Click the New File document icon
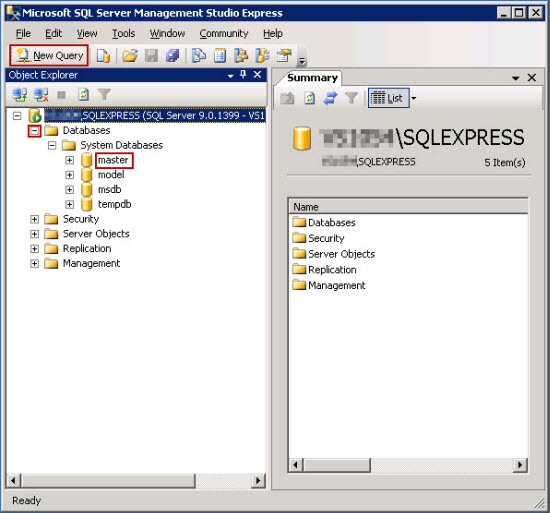 pos(103,56)
